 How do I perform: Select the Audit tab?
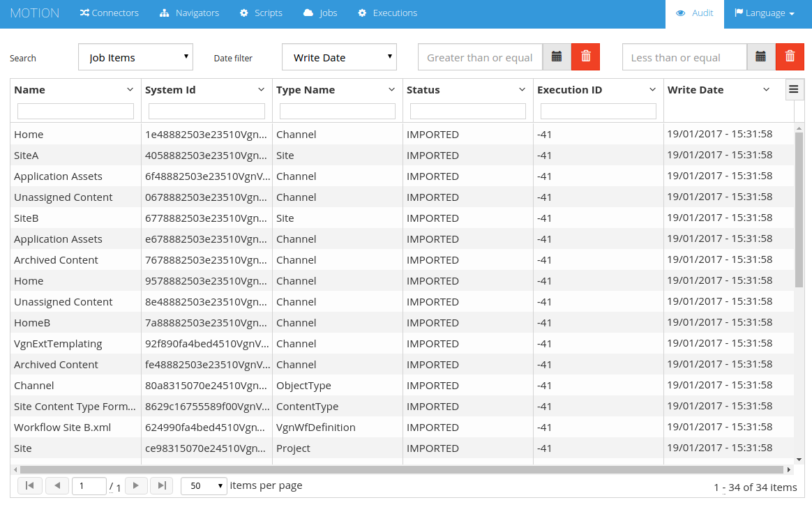tap(694, 14)
